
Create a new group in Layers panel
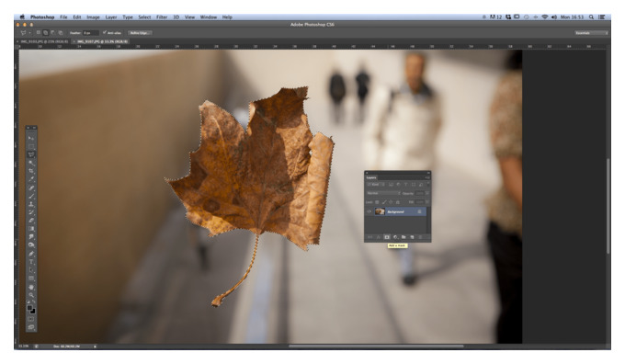[403, 237]
